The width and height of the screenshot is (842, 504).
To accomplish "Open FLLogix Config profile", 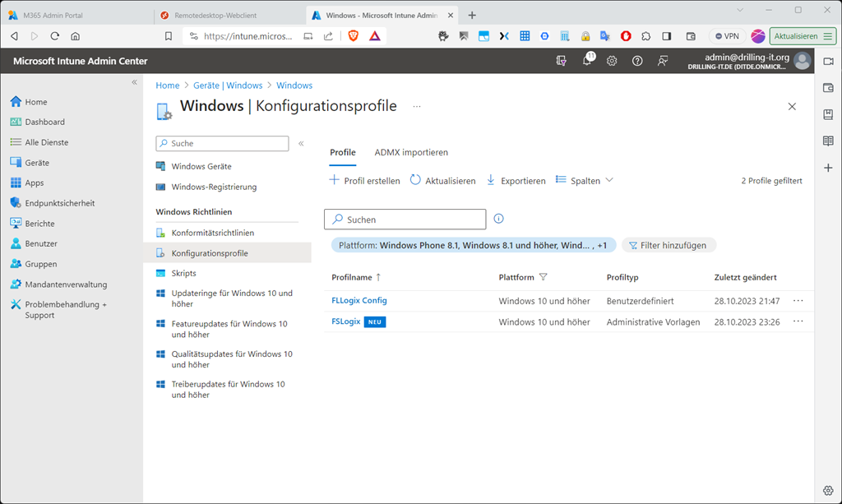I will tap(359, 301).
